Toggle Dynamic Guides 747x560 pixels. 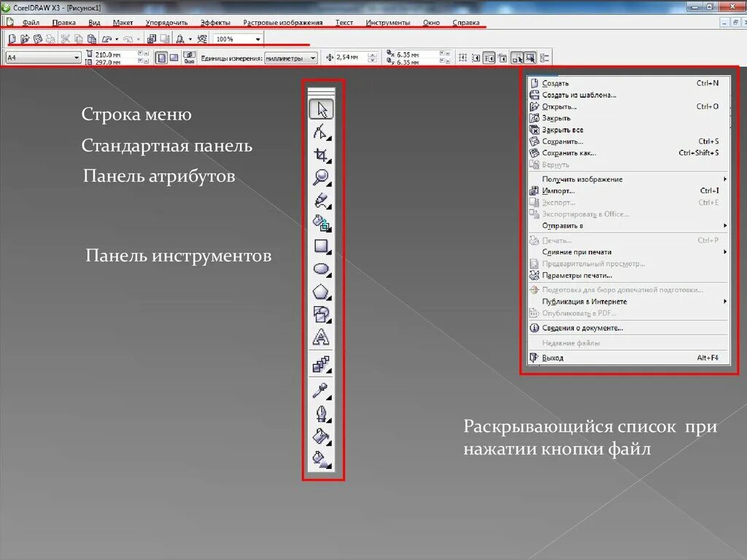point(502,58)
